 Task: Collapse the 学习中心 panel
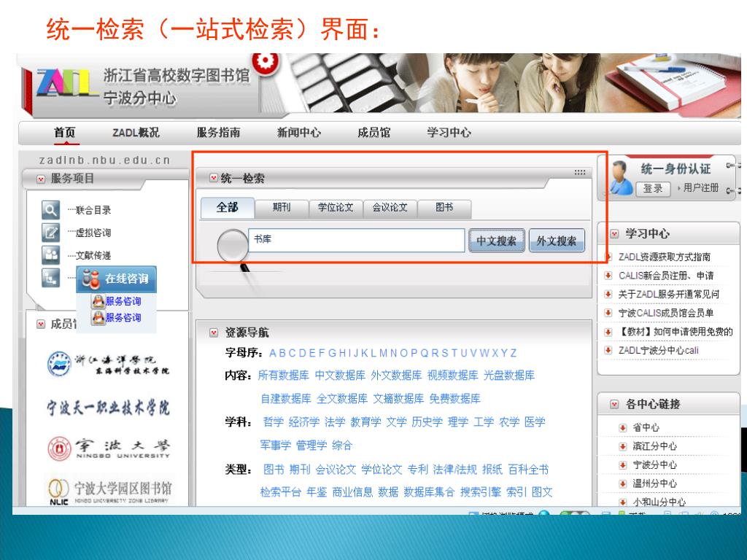(x=614, y=234)
